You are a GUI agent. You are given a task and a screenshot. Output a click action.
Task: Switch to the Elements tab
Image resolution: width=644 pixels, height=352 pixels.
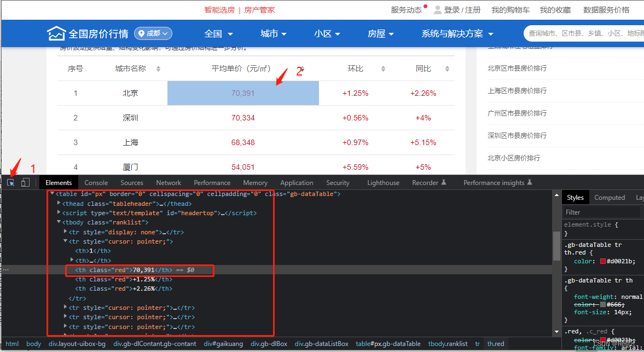59,183
